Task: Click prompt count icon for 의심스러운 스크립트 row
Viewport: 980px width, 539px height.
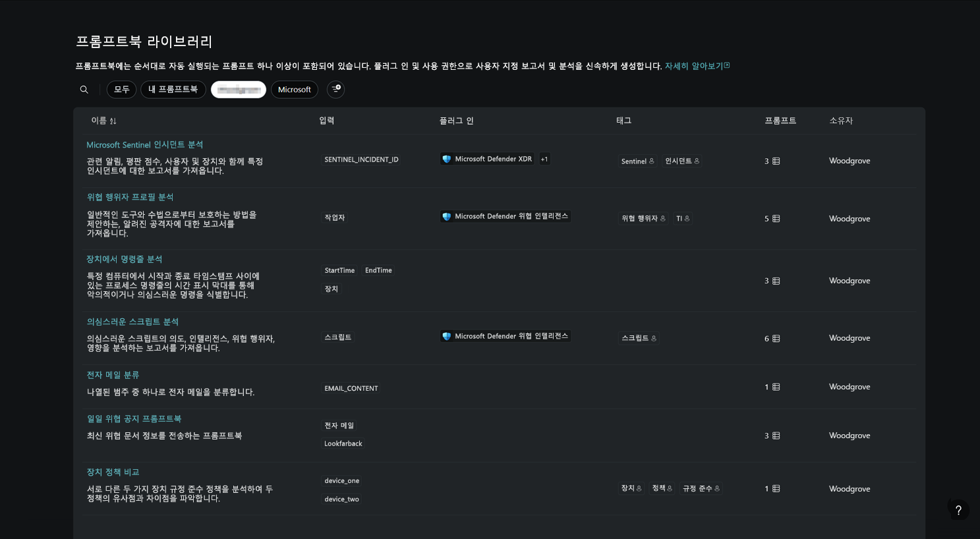Action: click(x=776, y=339)
